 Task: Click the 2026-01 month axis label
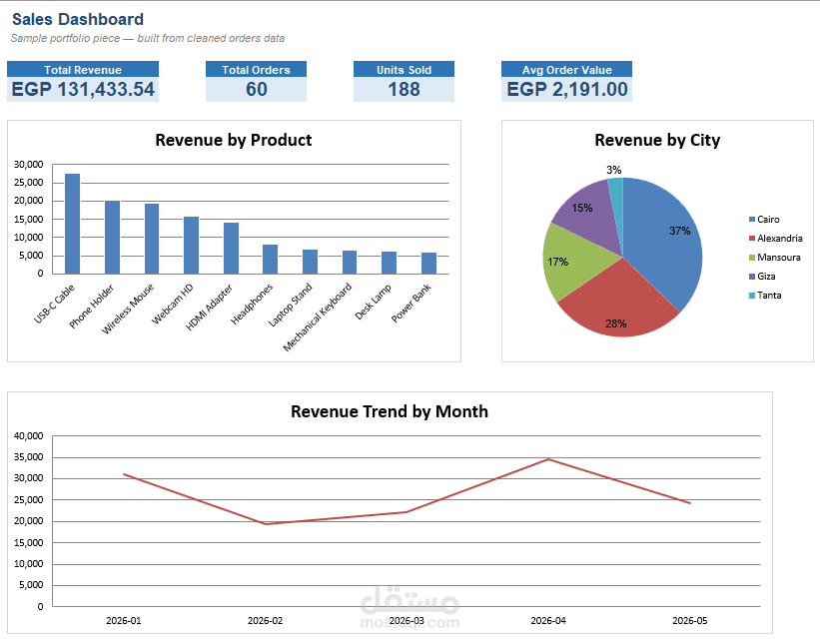(x=124, y=620)
